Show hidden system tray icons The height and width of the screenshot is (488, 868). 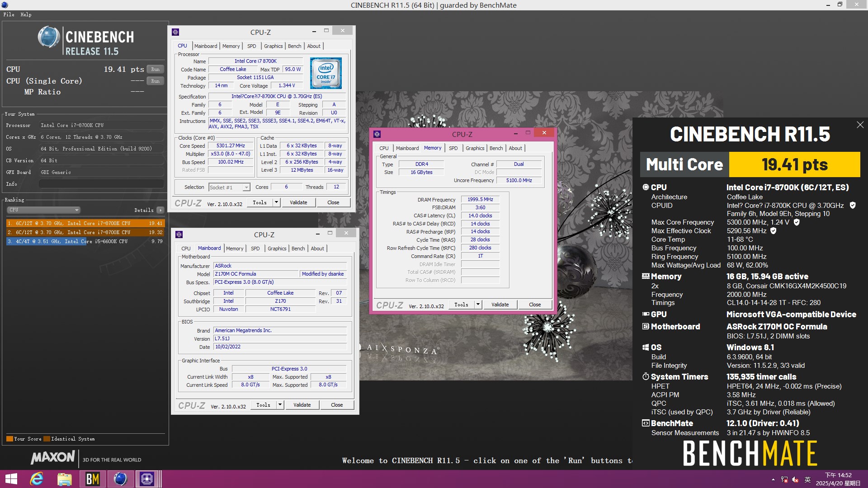(773, 479)
